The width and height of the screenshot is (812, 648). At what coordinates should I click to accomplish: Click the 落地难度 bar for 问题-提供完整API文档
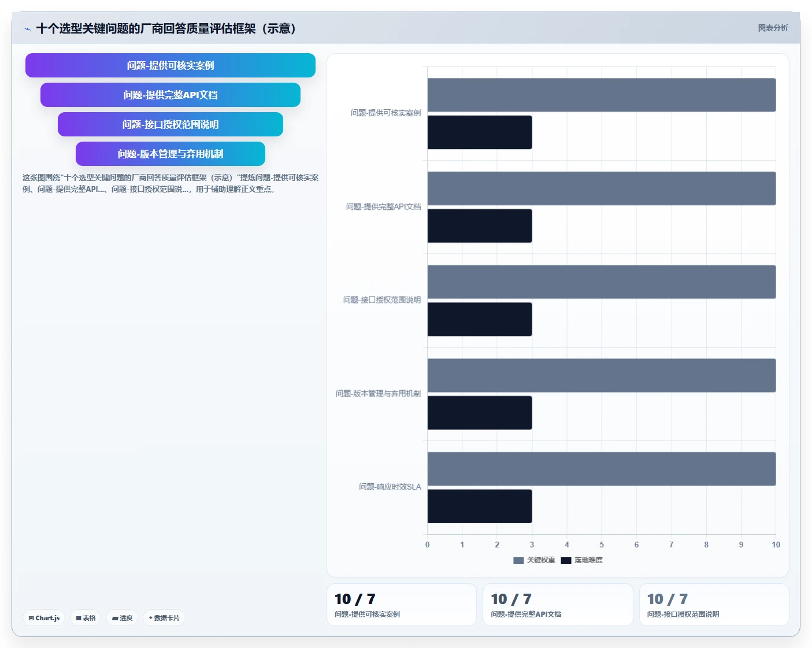coord(480,226)
